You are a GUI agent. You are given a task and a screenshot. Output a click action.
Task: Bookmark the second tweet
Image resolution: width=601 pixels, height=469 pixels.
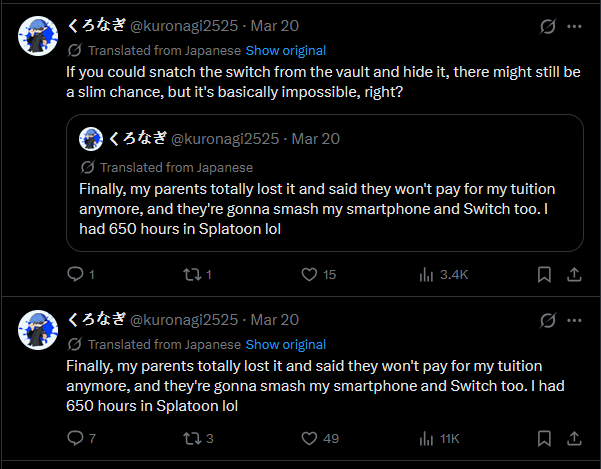pyautogui.click(x=545, y=438)
